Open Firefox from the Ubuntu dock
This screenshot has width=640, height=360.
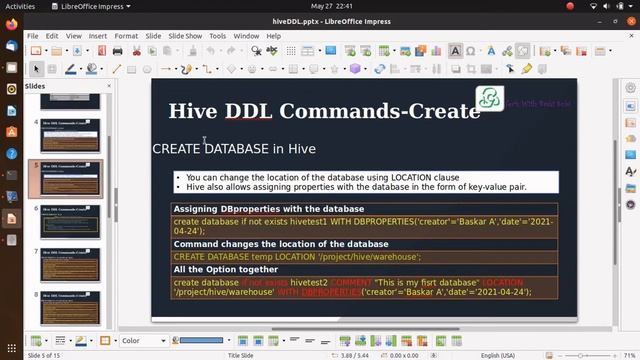click(x=11, y=24)
